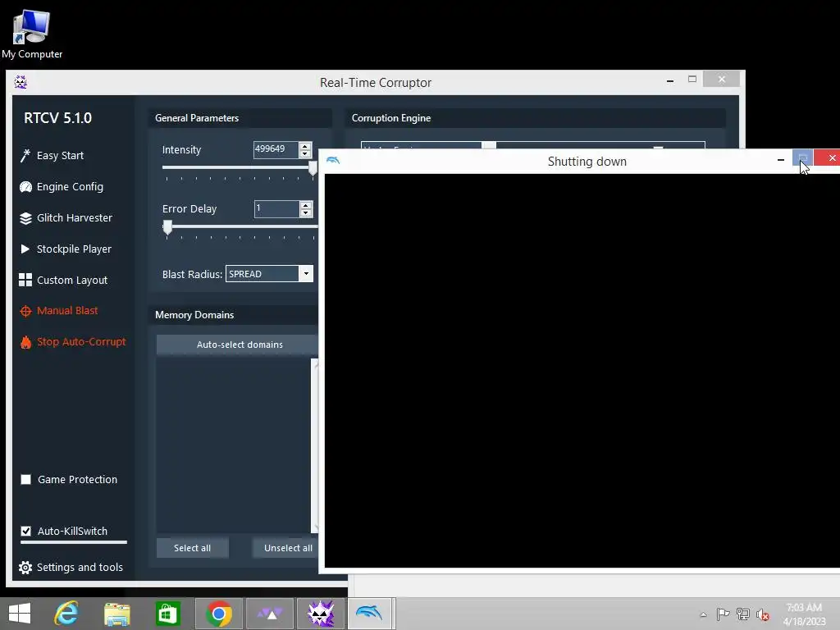This screenshot has width=840, height=630.
Task: Open Google Chrome from taskbar
Action: click(218, 614)
